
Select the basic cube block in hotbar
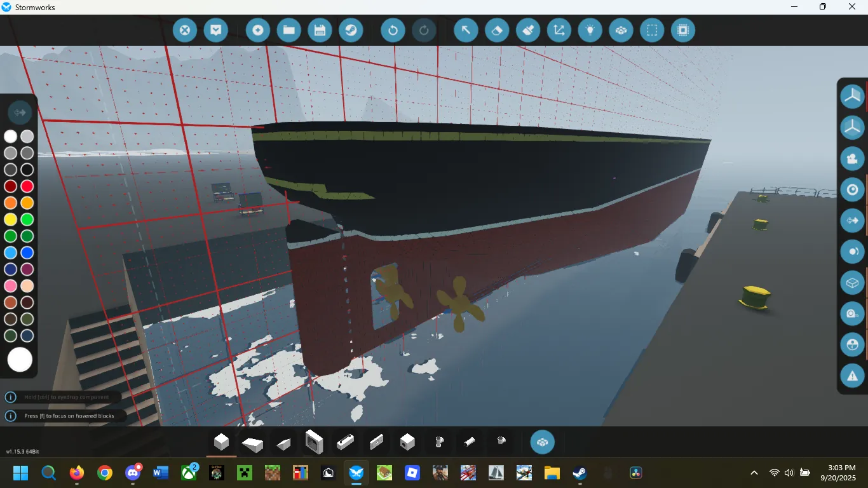(221, 442)
